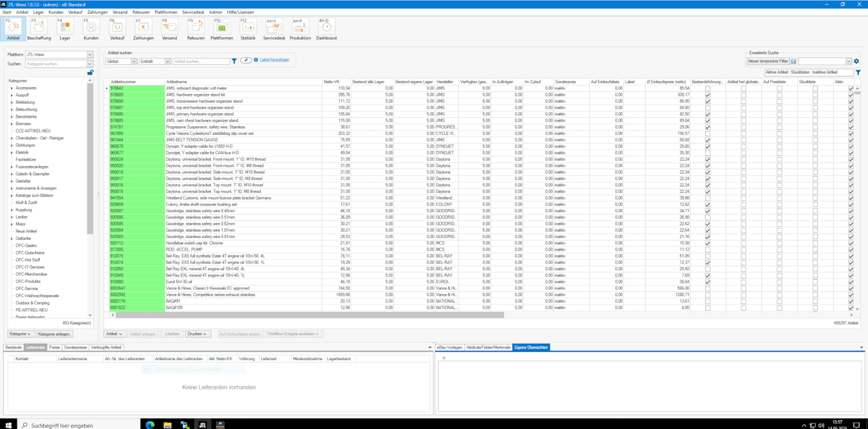Open File Explorer from the taskbar
Viewport: 868px width, 429px height.
(167, 425)
